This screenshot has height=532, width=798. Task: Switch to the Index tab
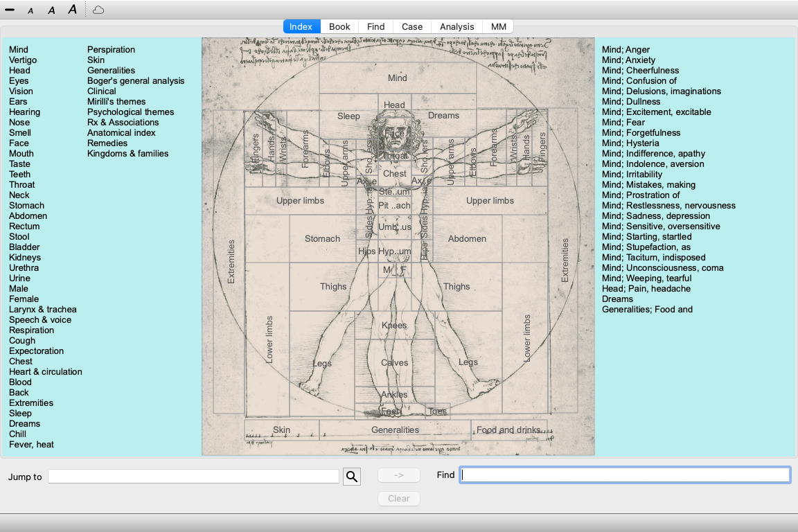tap(301, 26)
